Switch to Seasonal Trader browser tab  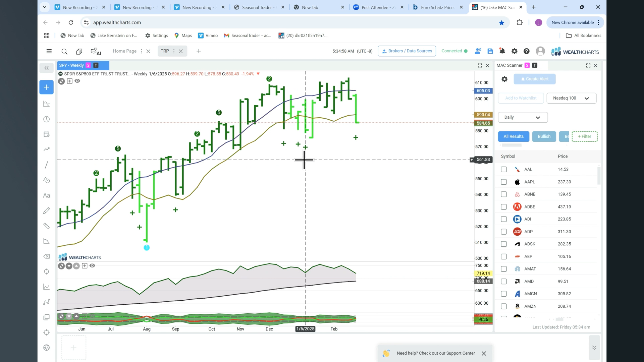[259, 7]
